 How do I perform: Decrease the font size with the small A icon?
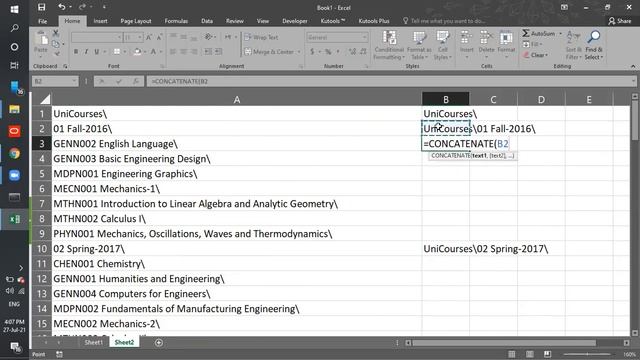(159, 38)
